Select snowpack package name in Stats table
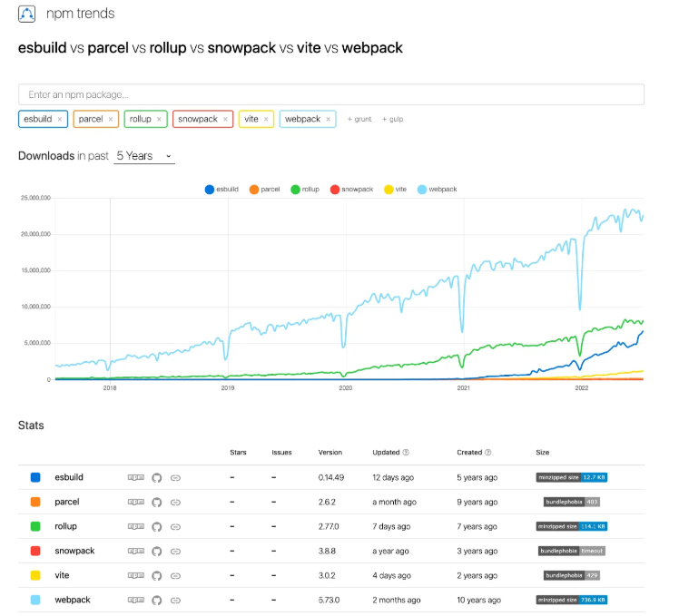This screenshot has height=616, width=679. tap(74, 551)
